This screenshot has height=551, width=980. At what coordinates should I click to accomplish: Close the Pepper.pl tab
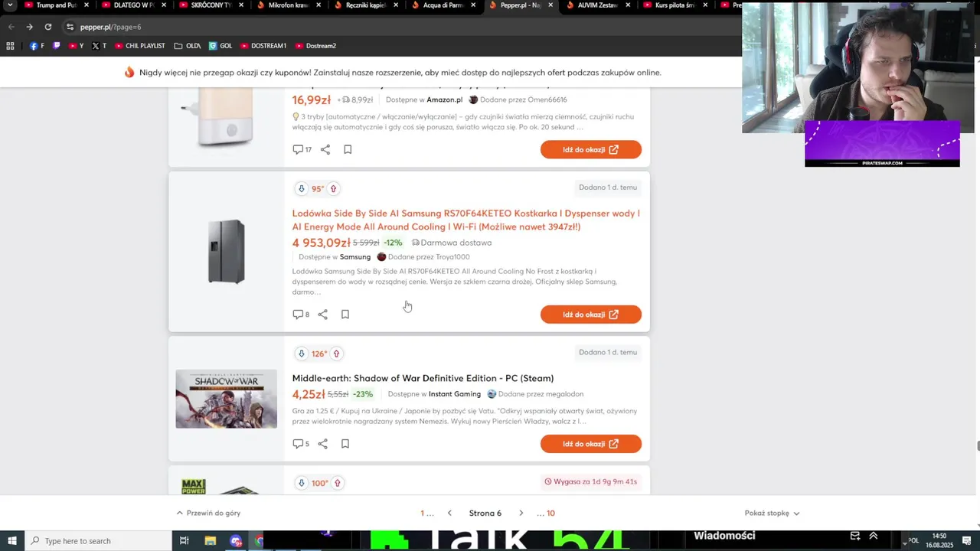[550, 5]
